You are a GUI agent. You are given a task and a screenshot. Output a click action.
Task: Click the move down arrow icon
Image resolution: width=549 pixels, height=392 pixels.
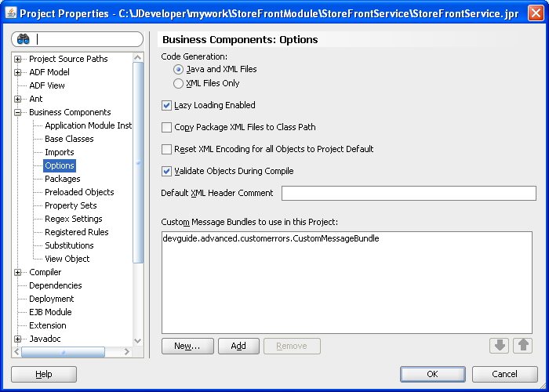point(500,346)
